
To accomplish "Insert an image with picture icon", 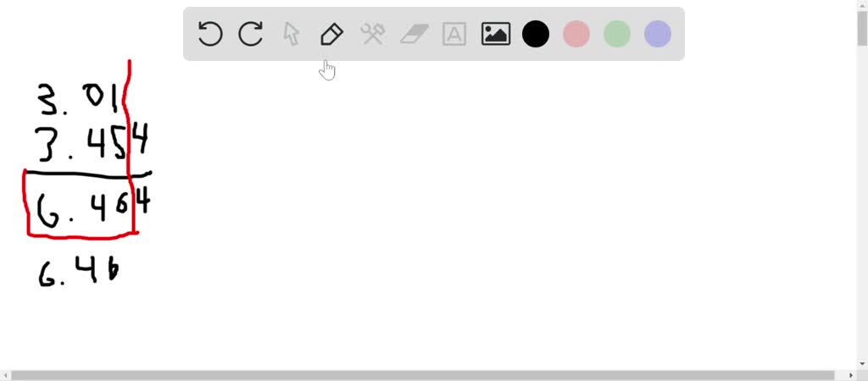I will pyautogui.click(x=495, y=34).
